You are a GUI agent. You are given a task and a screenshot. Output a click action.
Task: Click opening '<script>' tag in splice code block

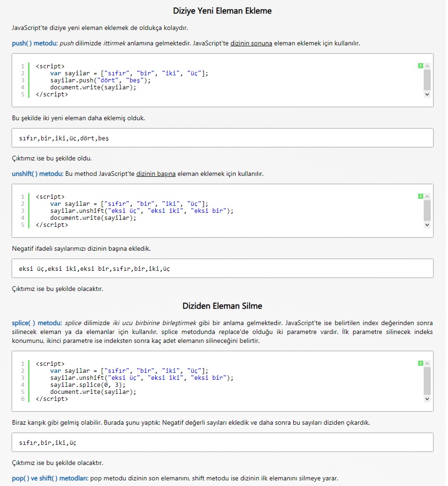(50, 363)
